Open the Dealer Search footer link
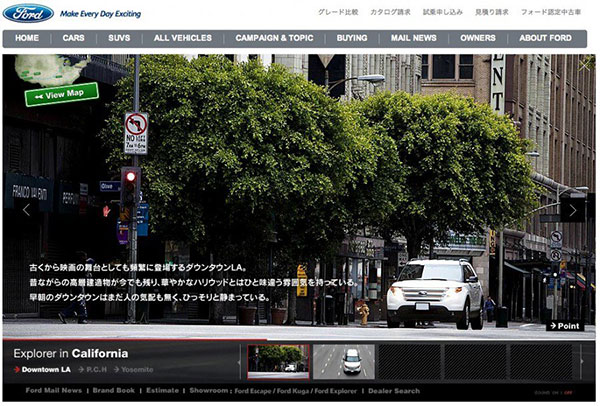This screenshot has width=600, height=406. tap(393, 391)
